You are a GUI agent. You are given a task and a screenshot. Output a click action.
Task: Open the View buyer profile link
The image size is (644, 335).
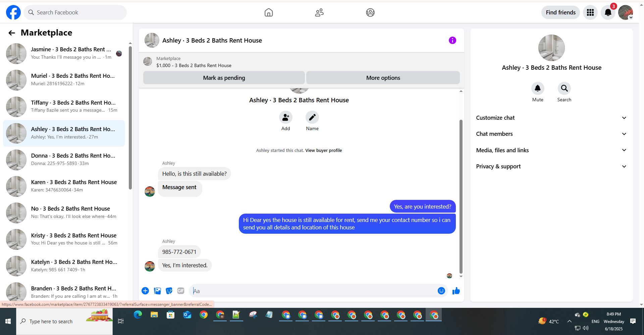click(x=324, y=150)
